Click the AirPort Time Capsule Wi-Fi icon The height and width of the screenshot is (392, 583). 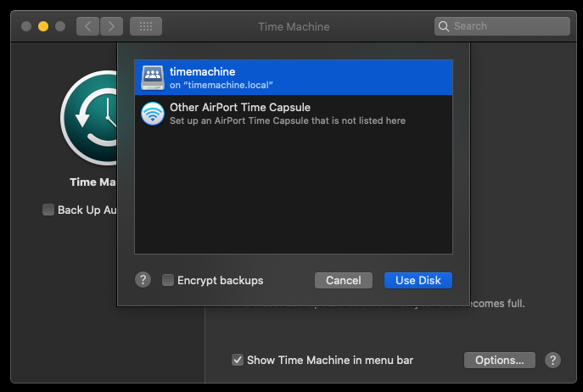tap(153, 114)
